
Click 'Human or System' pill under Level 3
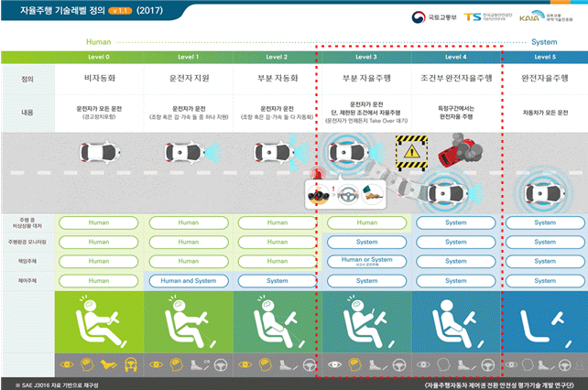point(366,262)
